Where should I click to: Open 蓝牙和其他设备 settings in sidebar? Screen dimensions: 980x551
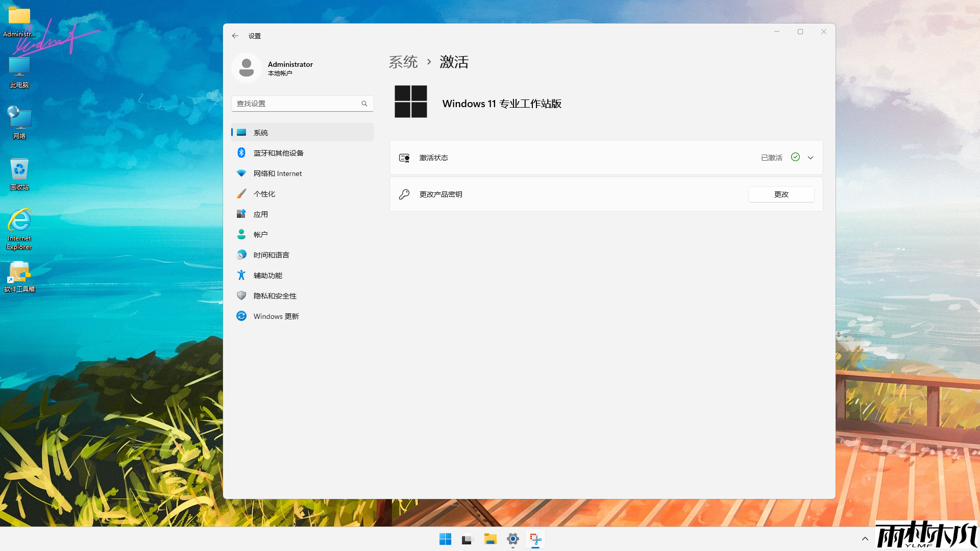[279, 153]
